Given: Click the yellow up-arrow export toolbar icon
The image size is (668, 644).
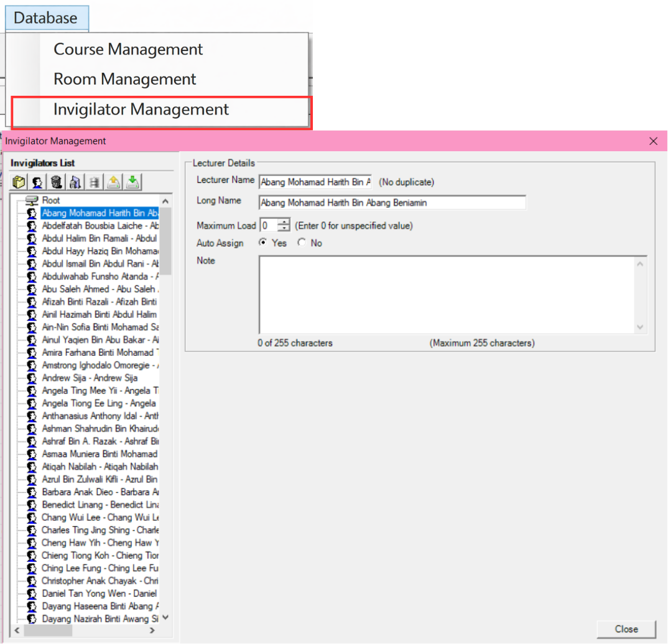Looking at the screenshot, I should 113,182.
